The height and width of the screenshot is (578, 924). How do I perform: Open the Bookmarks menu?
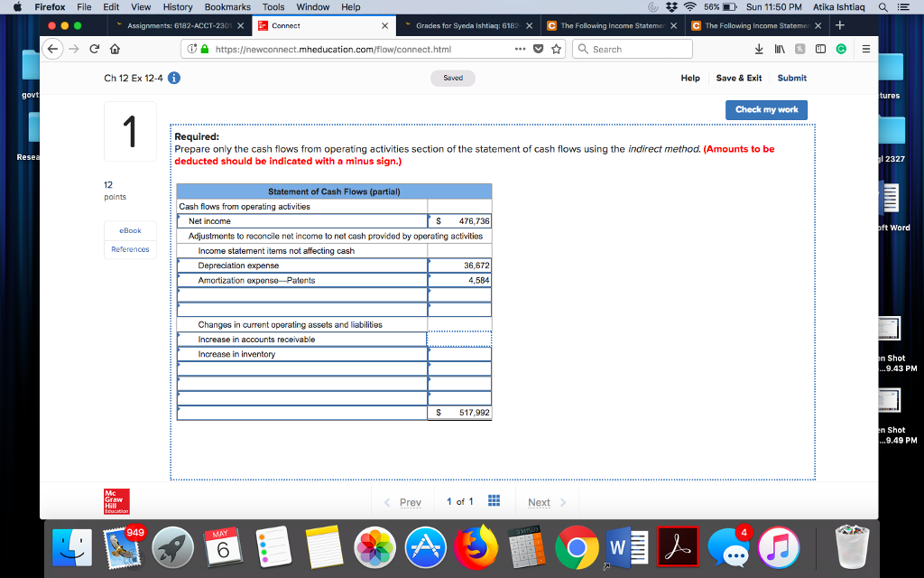[227, 7]
